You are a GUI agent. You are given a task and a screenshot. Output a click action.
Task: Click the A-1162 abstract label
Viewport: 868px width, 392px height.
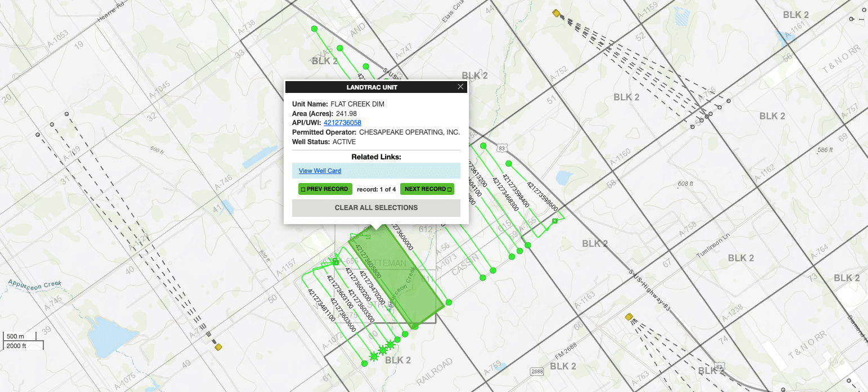pyautogui.click(x=765, y=172)
